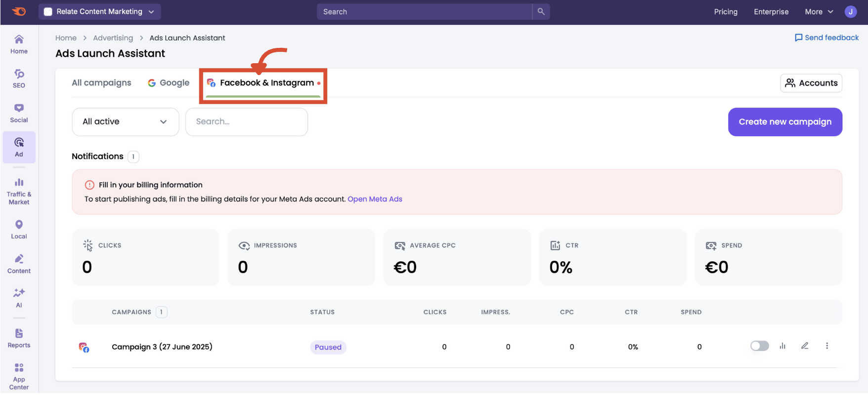
Task: Go to Home breadcrumb
Action: pyautogui.click(x=66, y=38)
